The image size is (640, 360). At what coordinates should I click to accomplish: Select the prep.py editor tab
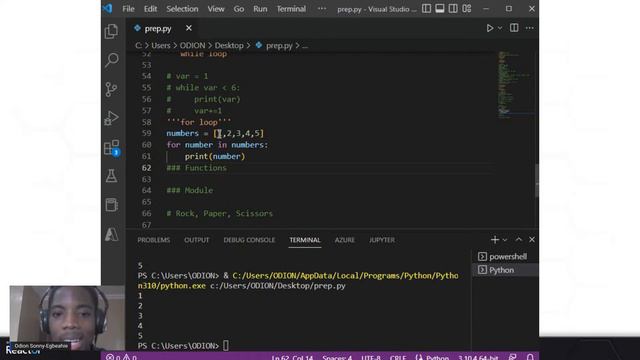158,29
